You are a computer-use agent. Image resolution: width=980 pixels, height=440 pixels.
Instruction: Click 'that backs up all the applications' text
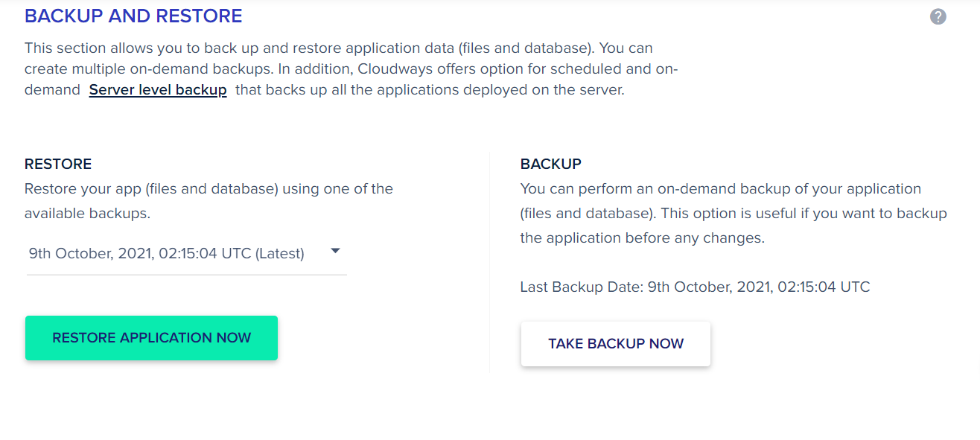(430, 90)
